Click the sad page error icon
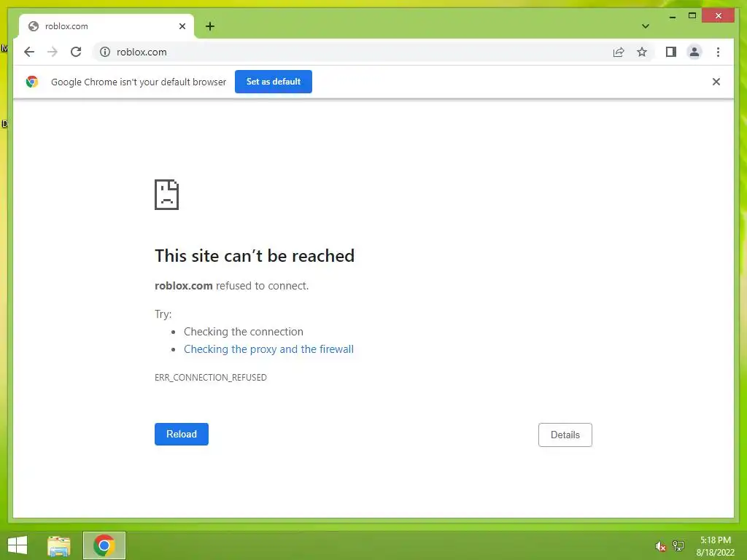This screenshot has width=747, height=560. (167, 194)
